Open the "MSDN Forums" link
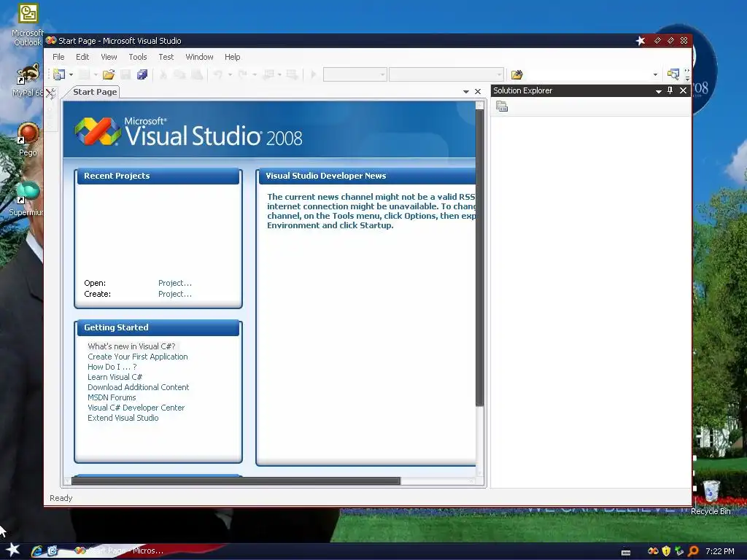The height and width of the screenshot is (560, 747). (112, 397)
